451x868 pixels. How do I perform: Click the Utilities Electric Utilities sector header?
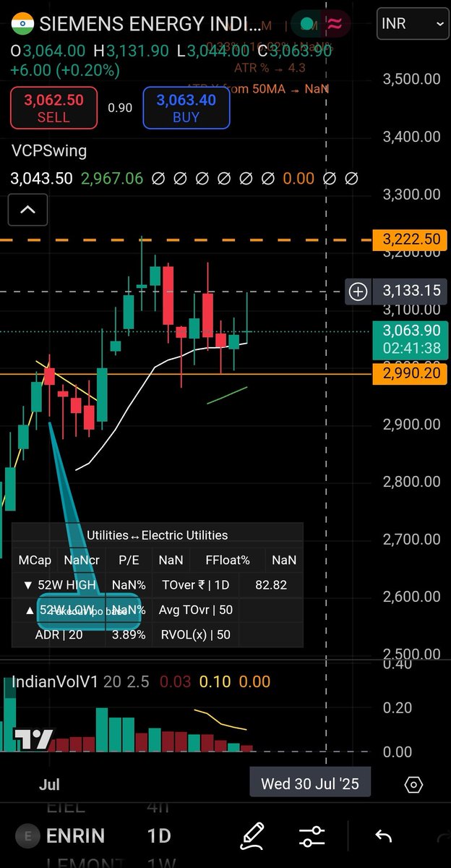(x=158, y=535)
